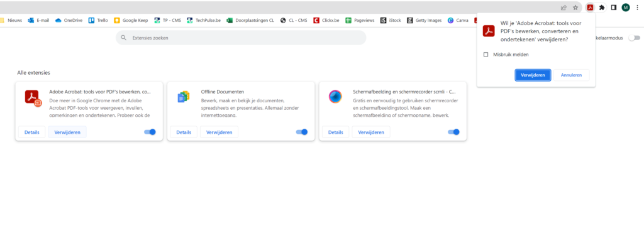Open the Google Keep bookmark
The height and width of the screenshot is (236, 644).
pos(131,20)
